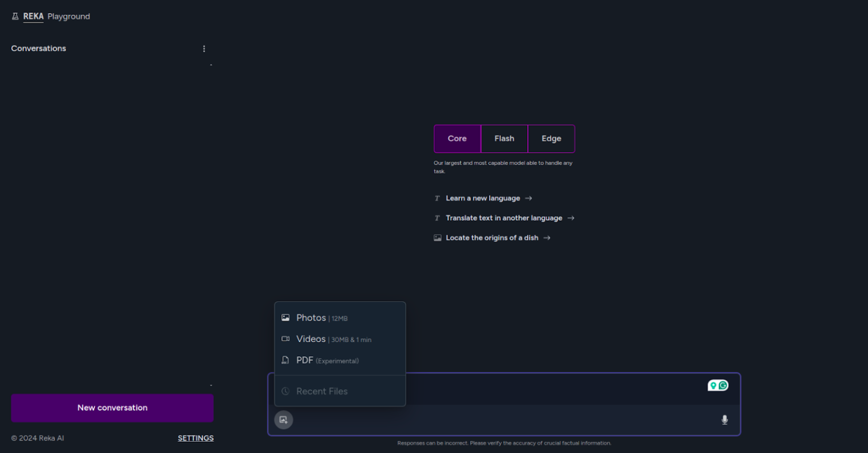Image resolution: width=868 pixels, height=453 pixels.
Task: Open the attach media upload icon
Action: [x=284, y=420]
